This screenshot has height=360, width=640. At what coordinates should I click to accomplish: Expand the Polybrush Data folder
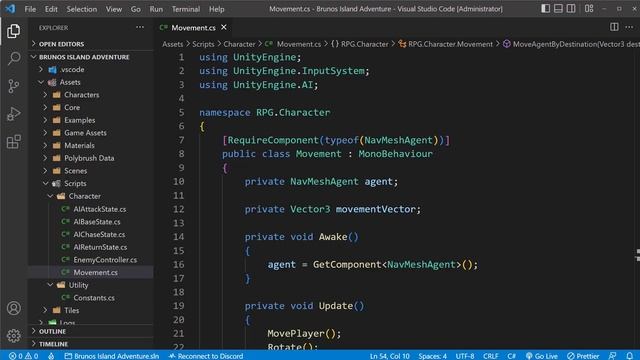click(x=91, y=158)
